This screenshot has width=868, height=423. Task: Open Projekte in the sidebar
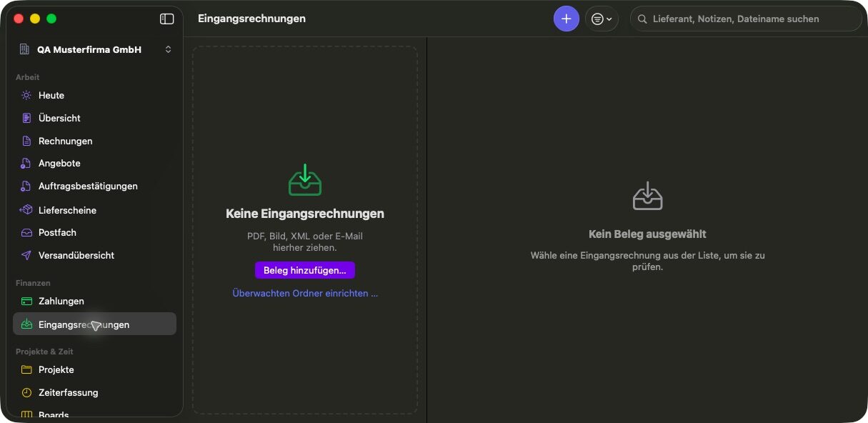click(94, 369)
